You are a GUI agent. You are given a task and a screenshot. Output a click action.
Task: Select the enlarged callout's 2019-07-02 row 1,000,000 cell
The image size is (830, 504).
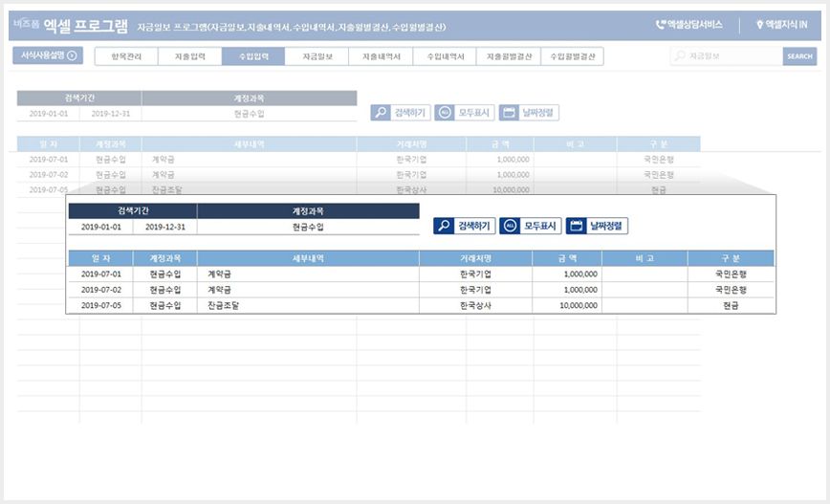point(567,290)
